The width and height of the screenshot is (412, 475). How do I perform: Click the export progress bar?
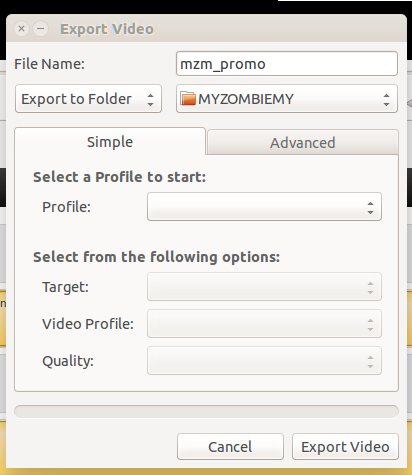[x=206, y=411]
